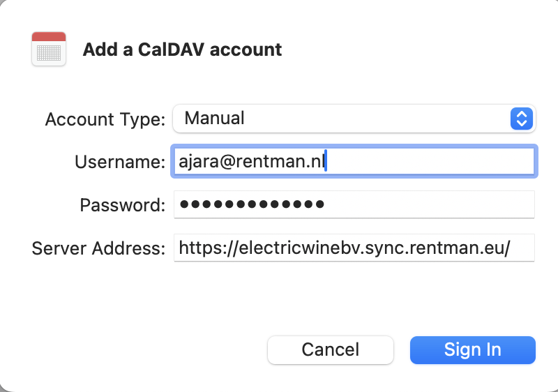This screenshot has width=558, height=392.
Task: Click the red calendar icon in the header
Action: pos(49,49)
